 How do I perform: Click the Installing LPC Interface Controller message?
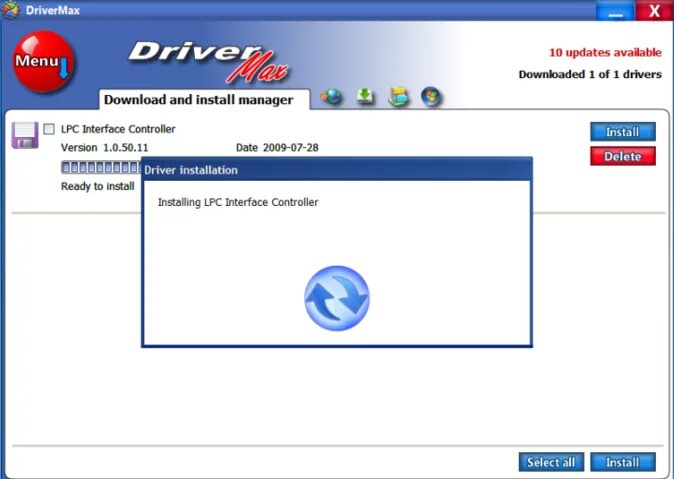tap(238, 202)
